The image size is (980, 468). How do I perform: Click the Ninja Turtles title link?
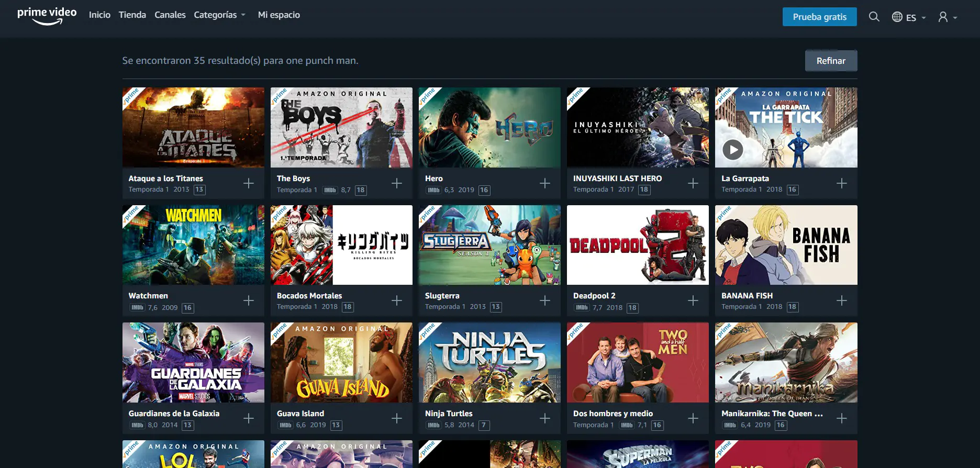click(x=449, y=414)
